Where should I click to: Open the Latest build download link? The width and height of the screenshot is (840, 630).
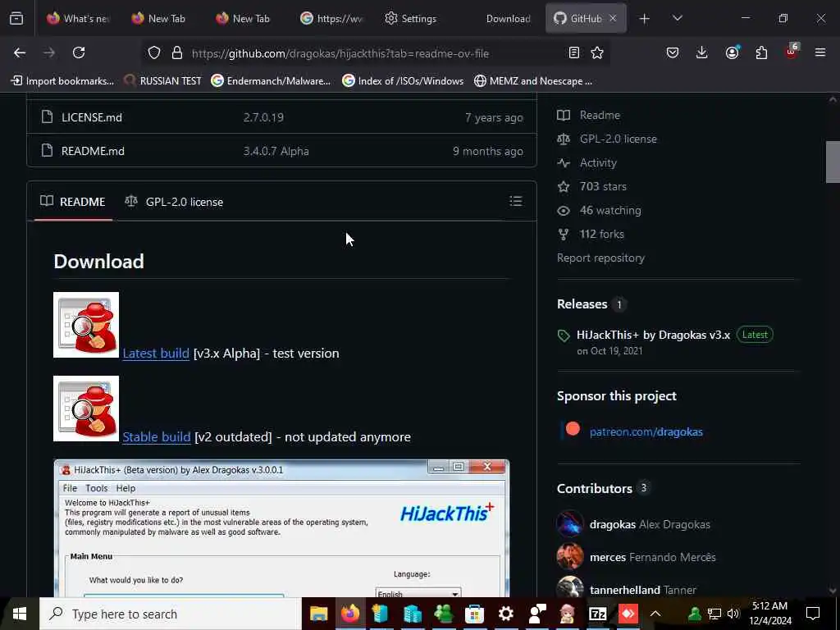pyautogui.click(x=156, y=353)
